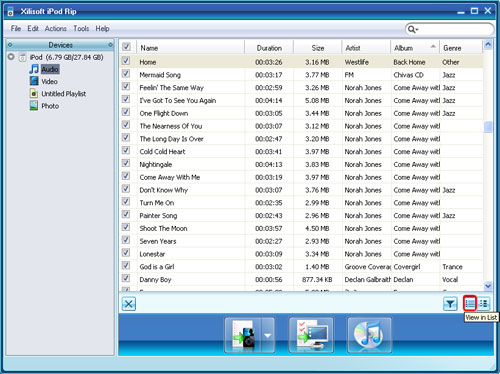Select "The Long Day Is Over" row
Image resolution: width=500 pixels, height=374 pixels.
pos(301,139)
